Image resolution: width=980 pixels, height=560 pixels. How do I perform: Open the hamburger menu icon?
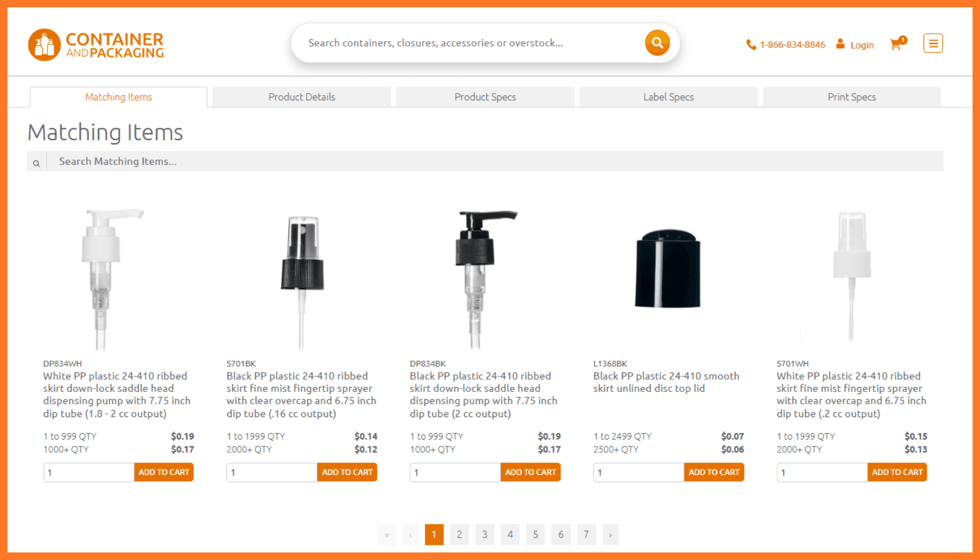click(933, 44)
